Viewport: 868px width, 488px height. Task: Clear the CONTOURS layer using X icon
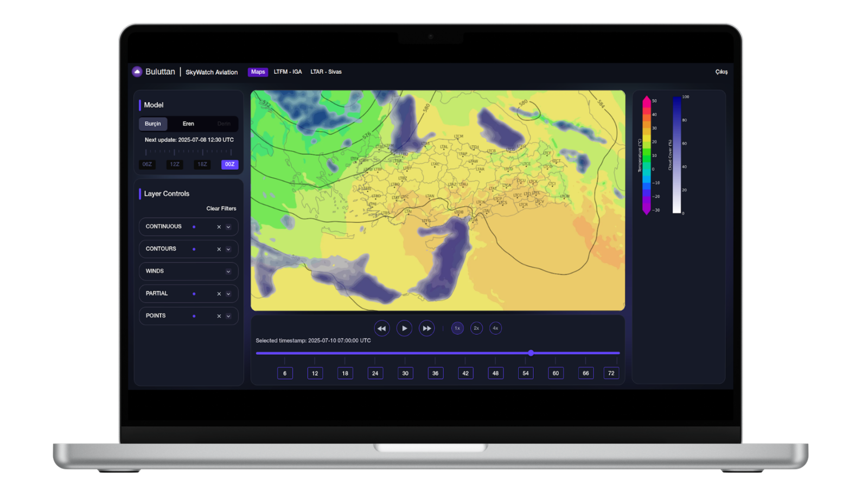219,249
